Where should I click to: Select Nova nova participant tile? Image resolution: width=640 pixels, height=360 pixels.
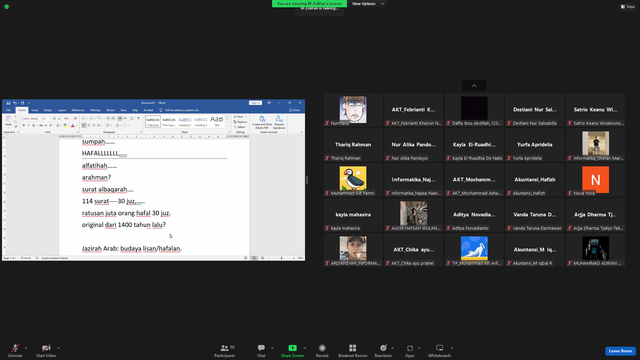point(596,180)
